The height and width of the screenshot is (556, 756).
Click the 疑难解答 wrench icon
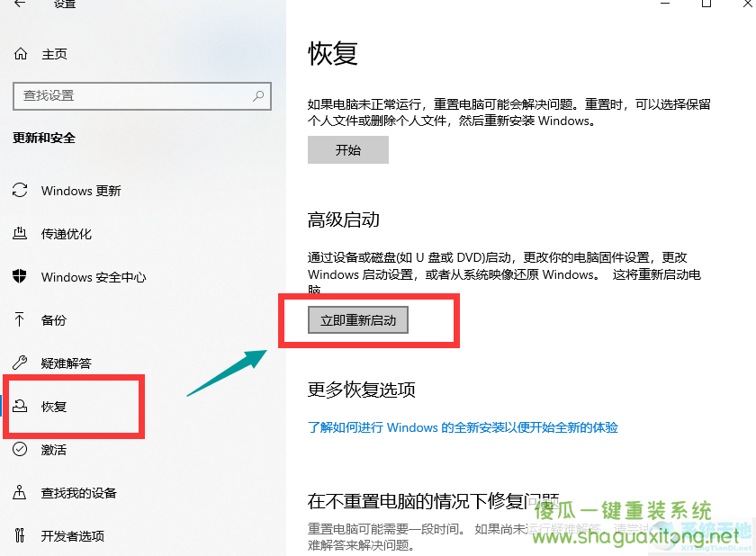click(20, 363)
